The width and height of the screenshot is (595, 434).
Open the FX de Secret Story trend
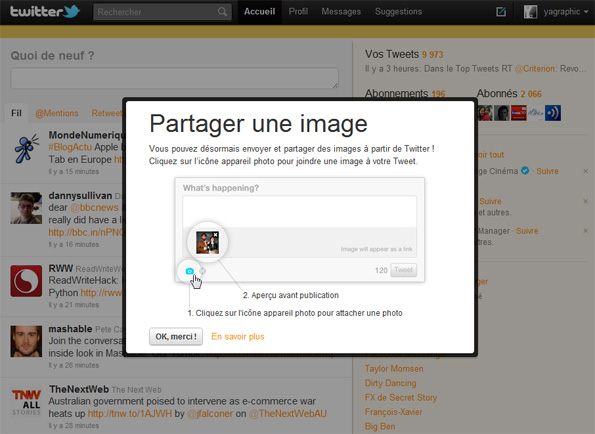[401, 397]
